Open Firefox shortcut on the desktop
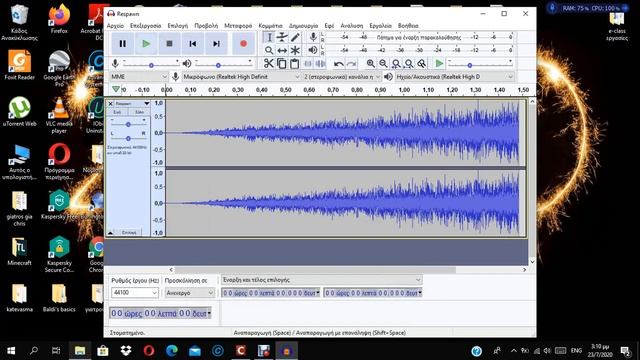640x360 pixels. click(x=59, y=19)
